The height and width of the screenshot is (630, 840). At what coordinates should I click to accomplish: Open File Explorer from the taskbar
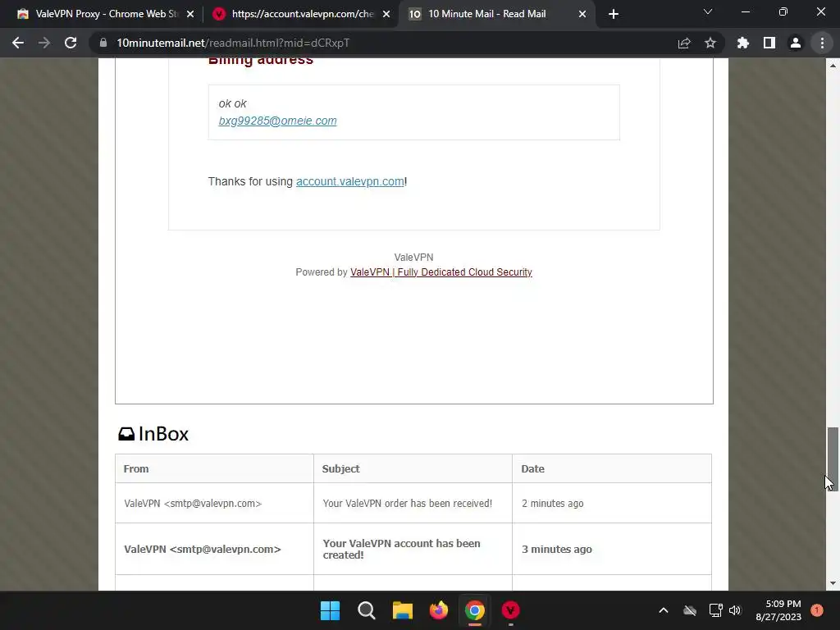click(x=402, y=610)
